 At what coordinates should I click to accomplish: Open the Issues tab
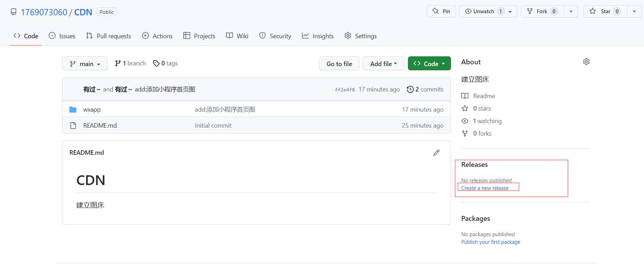[x=62, y=36]
